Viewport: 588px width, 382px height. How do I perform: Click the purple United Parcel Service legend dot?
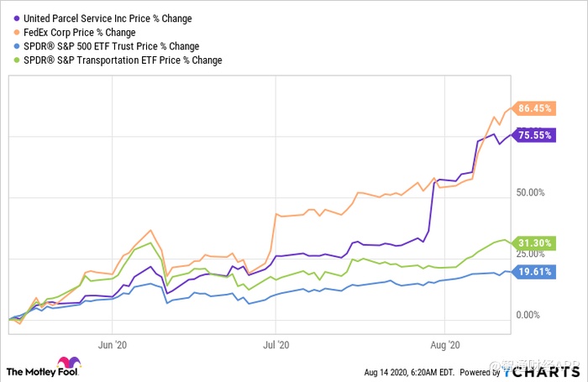pos(13,18)
